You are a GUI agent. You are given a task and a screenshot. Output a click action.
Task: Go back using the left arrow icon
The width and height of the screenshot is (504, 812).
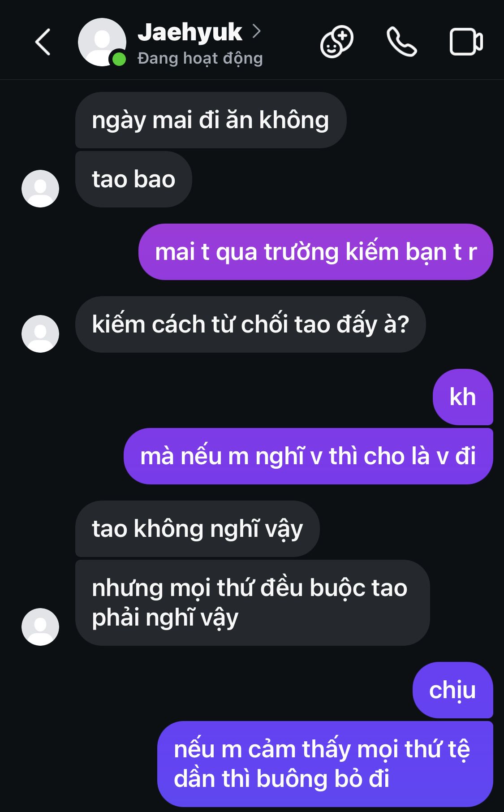click(x=43, y=42)
